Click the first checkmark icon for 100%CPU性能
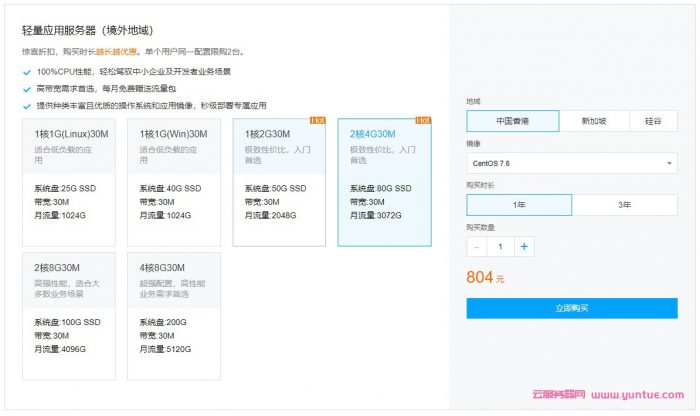 (27, 73)
